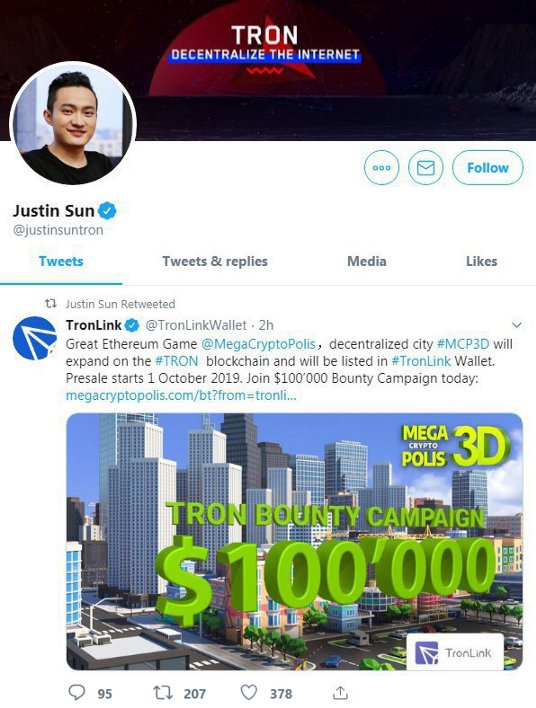
Task: Click the share upload icon
Action: (x=340, y=692)
